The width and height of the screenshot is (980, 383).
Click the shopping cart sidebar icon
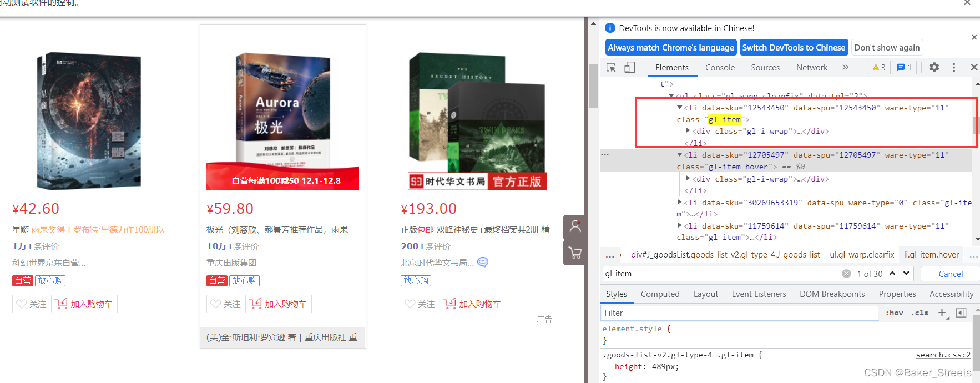[575, 253]
